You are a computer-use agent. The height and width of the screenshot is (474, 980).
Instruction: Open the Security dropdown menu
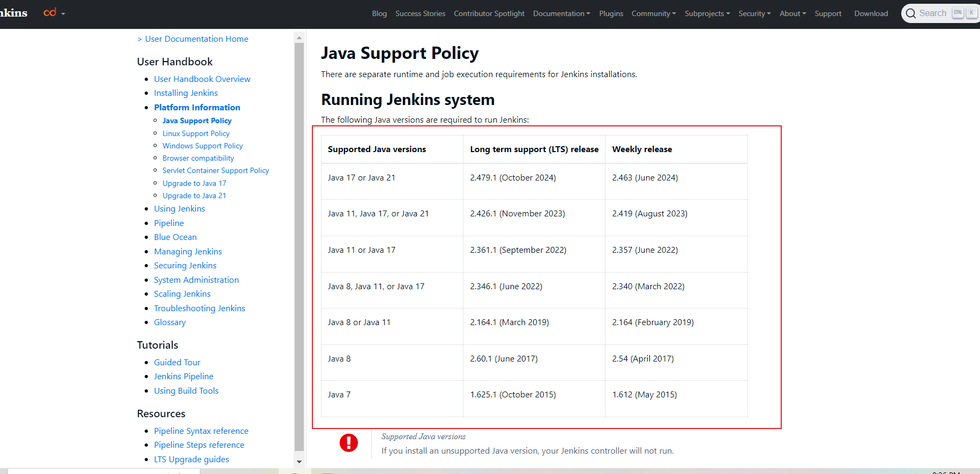(754, 13)
